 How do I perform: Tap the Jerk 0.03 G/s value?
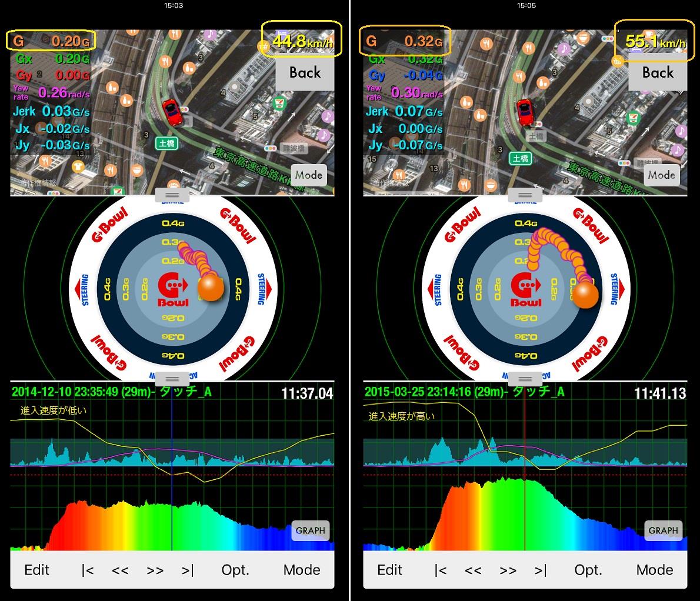click(x=66, y=111)
